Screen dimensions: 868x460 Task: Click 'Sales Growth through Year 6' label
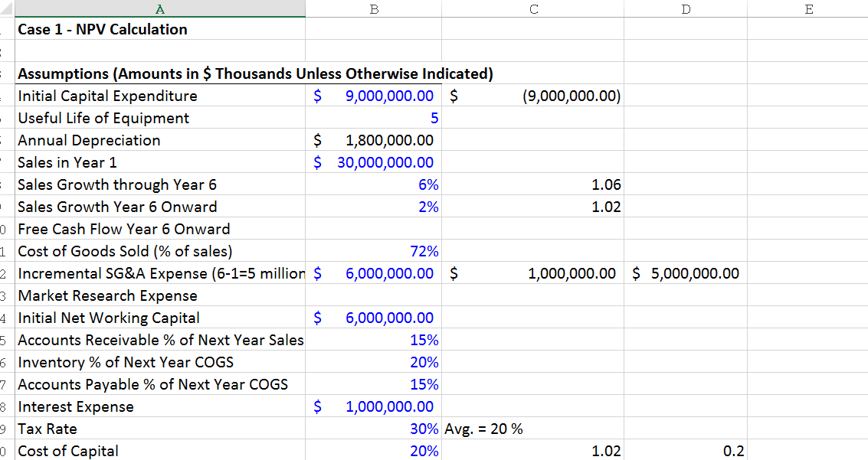(160, 184)
